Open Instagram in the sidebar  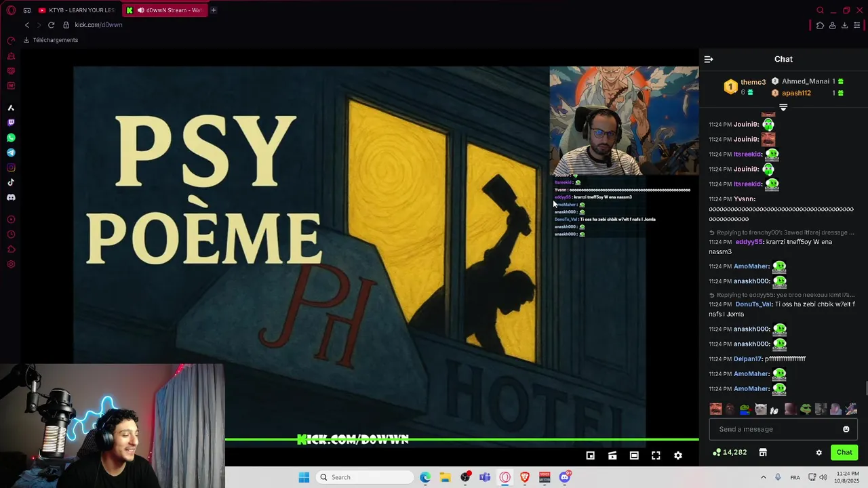pyautogui.click(x=11, y=167)
